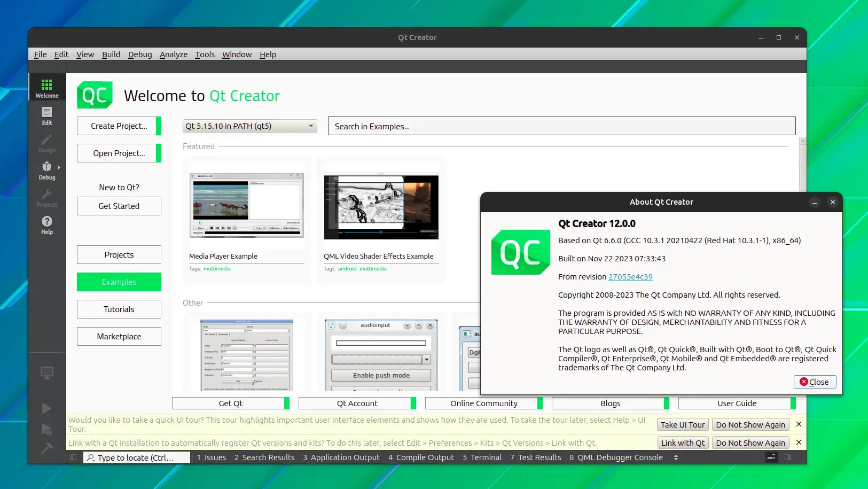Open the output panes selector arrows
This screenshot has height=489, width=868.
676,457
